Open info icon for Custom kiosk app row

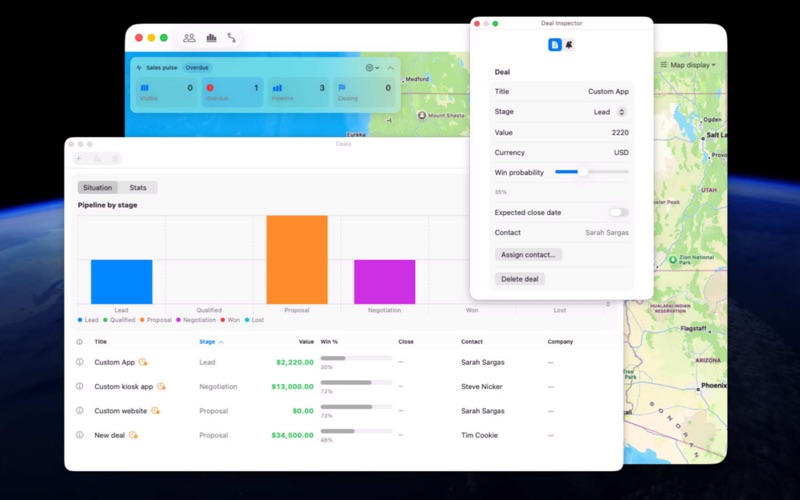click(80, 386)
